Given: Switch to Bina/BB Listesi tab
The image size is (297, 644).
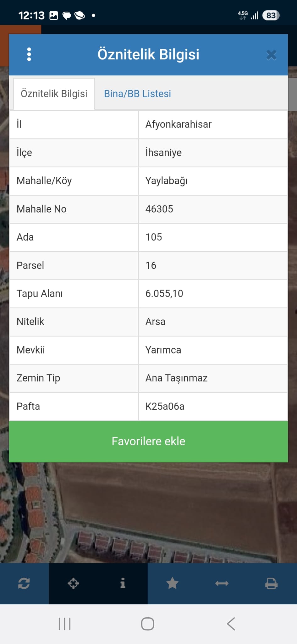Looking at the screenshot, I should point(137,94).
